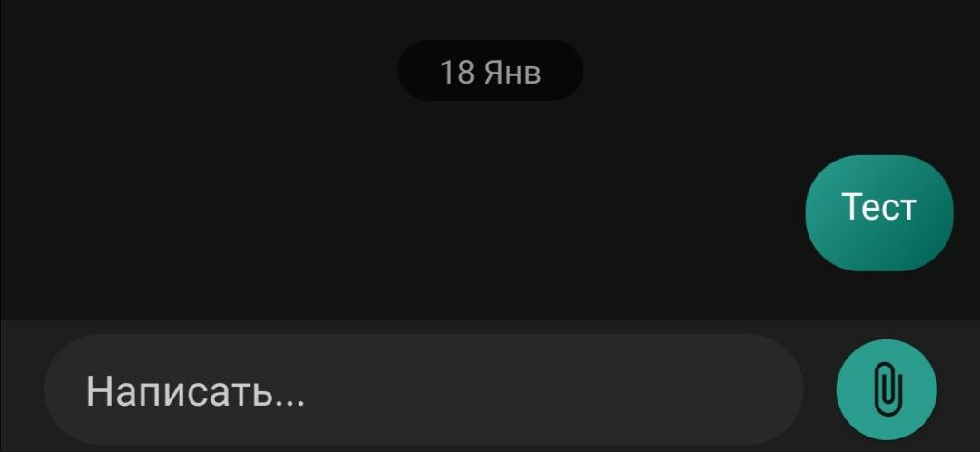
Task: Open options for the "Тест" message
Action: (879, 213)
